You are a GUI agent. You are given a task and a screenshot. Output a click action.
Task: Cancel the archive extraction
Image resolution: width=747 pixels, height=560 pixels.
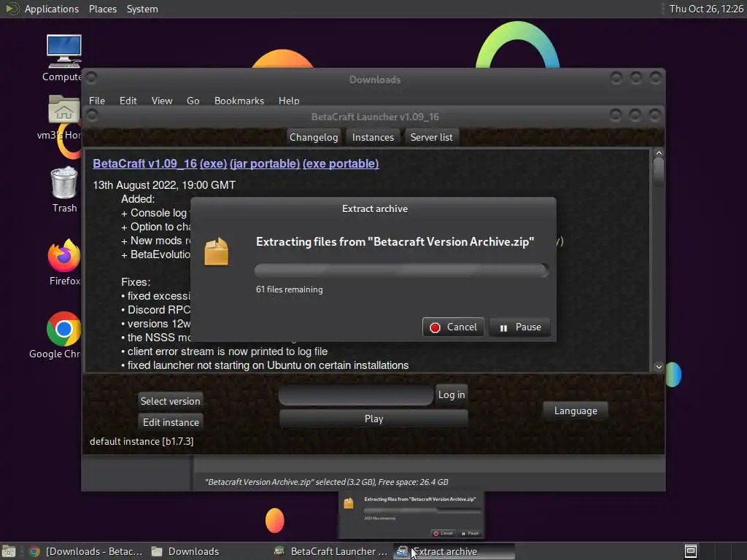(x=453, y=327)
